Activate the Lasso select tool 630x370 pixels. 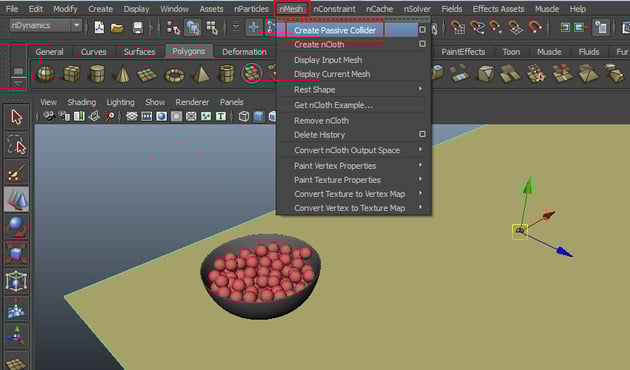[16, 145]
